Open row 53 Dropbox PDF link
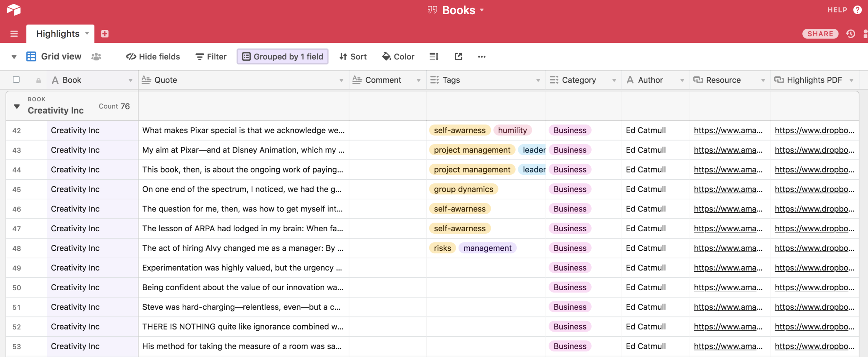This screenshot has width=868, height=357. (x=815, y=346)
